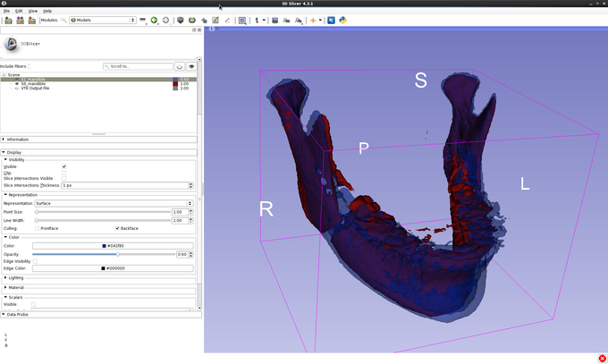This screenshot has width=608, height=364.
Task: Click the Save scene toolbar icon
Action: tap(32, 20)
